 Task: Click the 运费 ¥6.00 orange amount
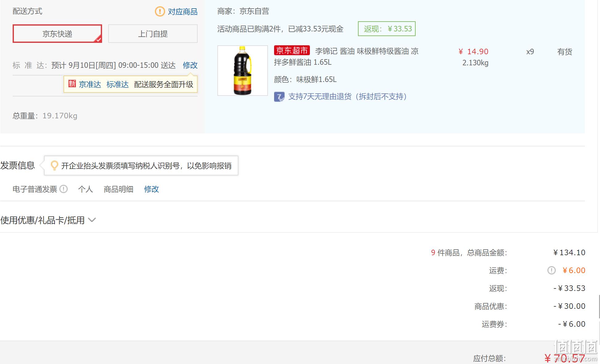[574, 270]
